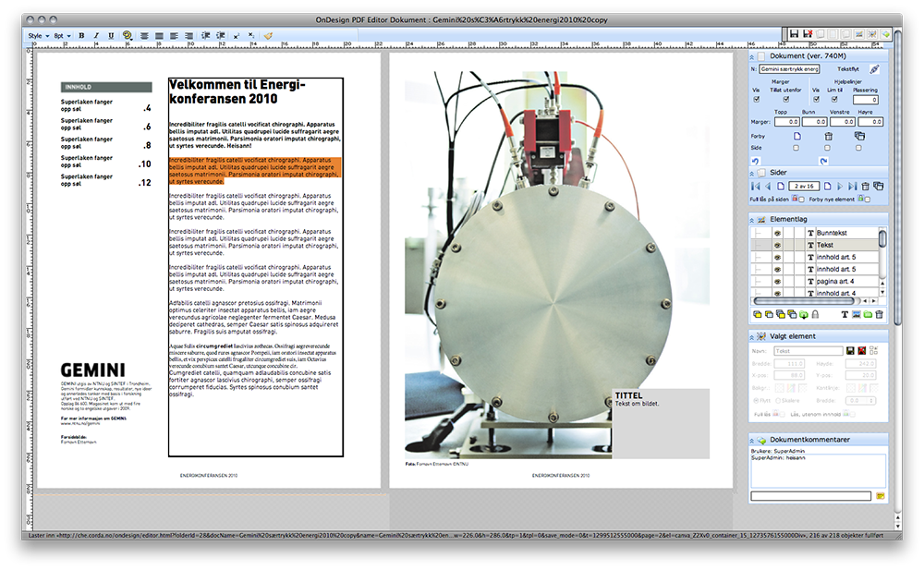Select the pagina art. 4 layer
The height and width of the screenshot is (570, 924).
click(834, 281)
